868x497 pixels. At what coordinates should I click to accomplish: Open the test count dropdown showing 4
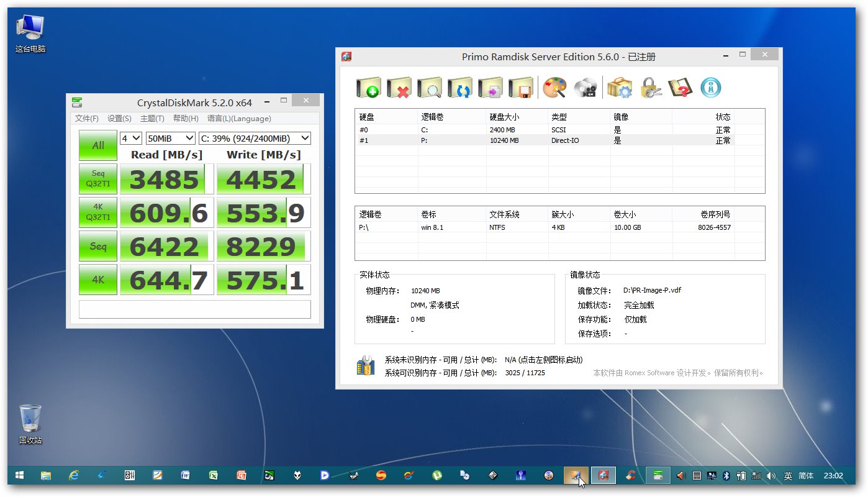point(131,138)
